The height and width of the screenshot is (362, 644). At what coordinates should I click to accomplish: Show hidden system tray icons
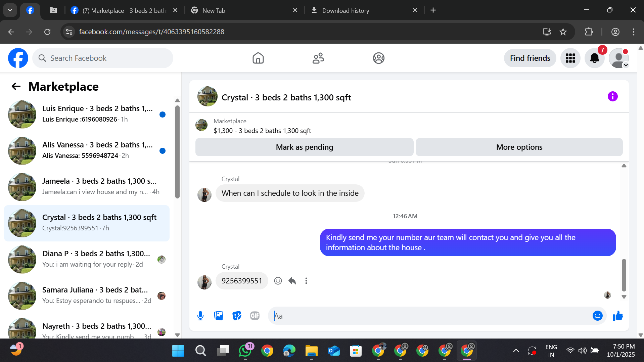click(516, 351)
